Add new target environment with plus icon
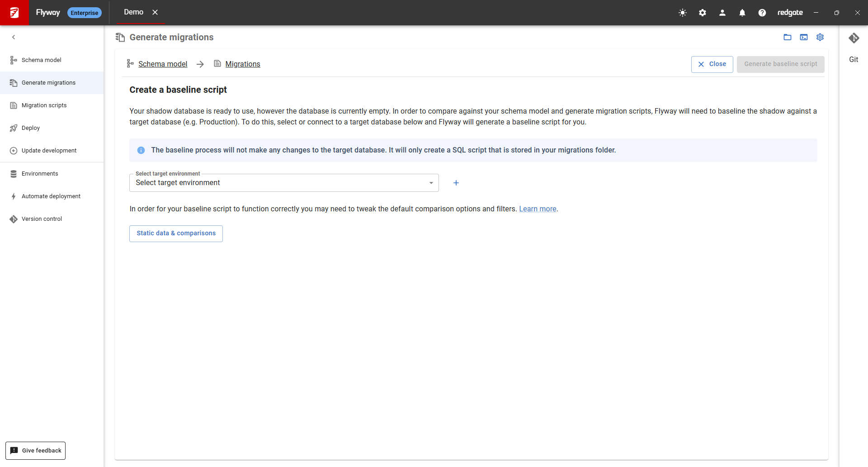Screen dimensions: 868x467 [x=456, y=183]
